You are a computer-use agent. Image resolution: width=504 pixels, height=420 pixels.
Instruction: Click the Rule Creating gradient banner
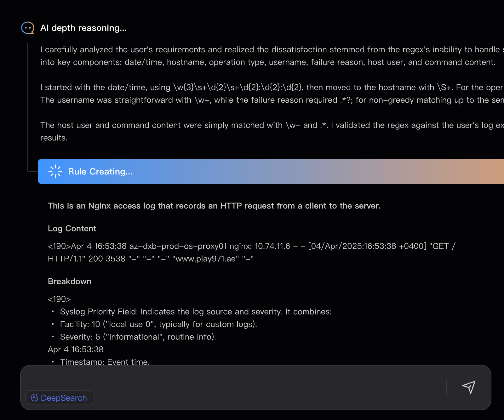tap(271, 172)
